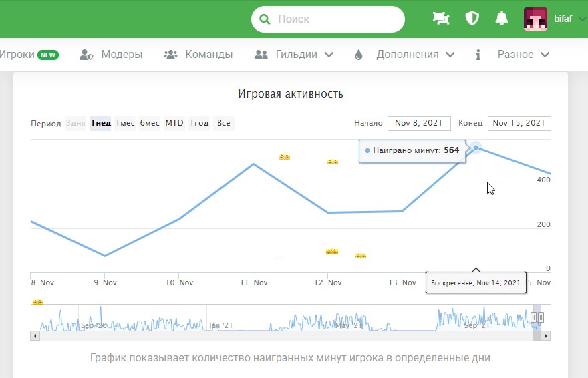Open the Разное dropdown menu
The image size is (588, 378).
pos(545,55)
